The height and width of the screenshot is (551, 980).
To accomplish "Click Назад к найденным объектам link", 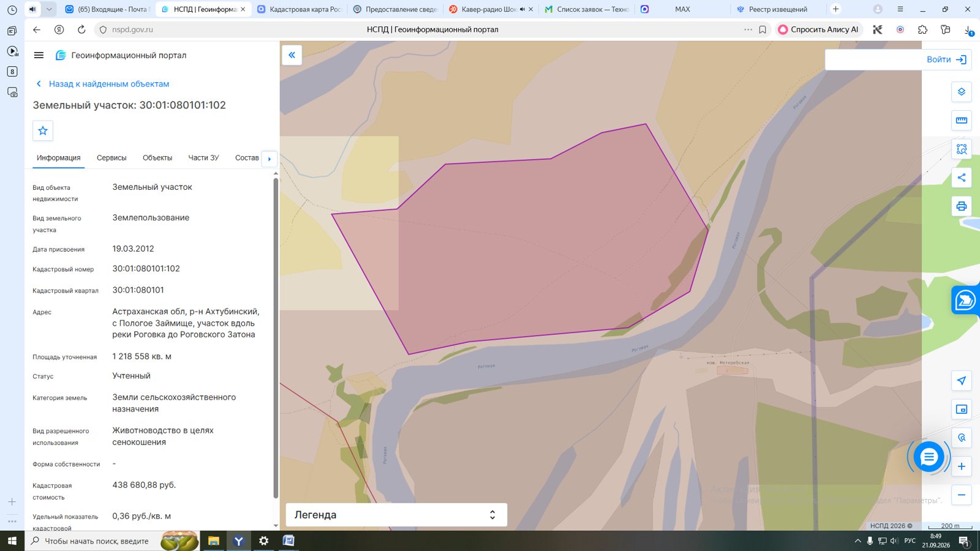I will click(109, 84).
